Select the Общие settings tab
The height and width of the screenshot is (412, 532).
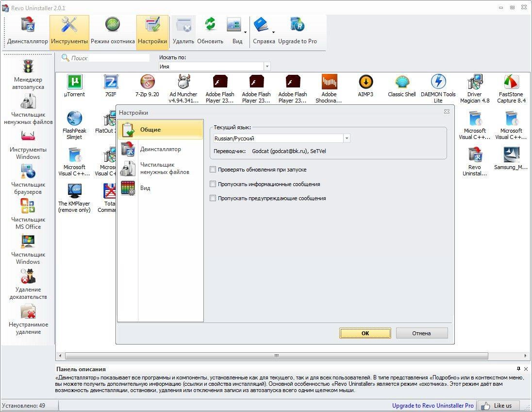pyautogui.click(x=161, y=129)
